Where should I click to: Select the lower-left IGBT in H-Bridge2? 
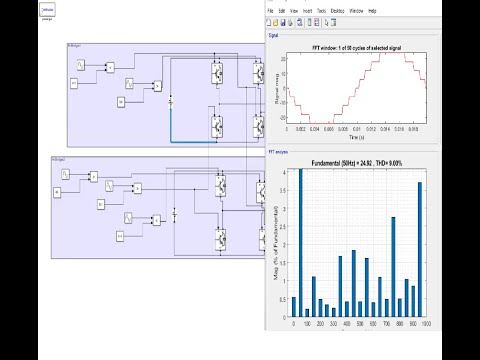220,240
